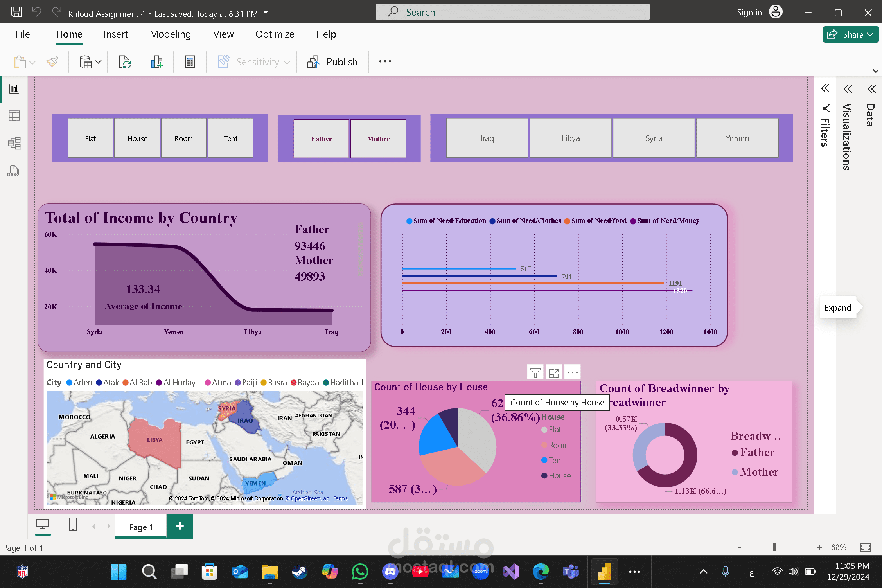Open file name dropdown in title bar
882x588 pixels.
pos(266,13)
